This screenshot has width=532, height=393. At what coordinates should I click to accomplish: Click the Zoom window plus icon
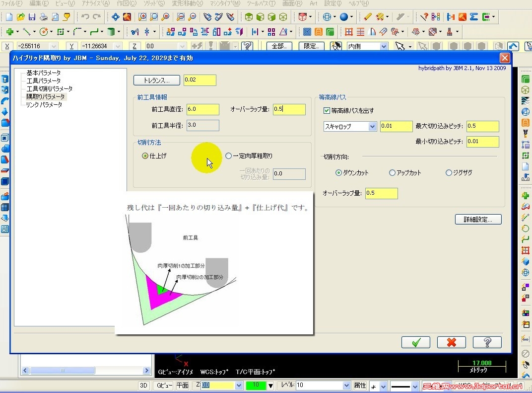point(142,16)
